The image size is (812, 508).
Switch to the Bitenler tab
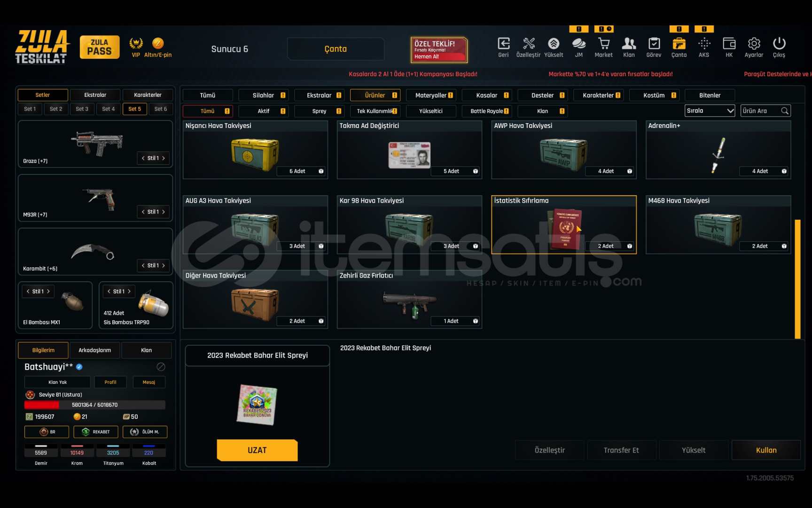(x=710, y=95)
